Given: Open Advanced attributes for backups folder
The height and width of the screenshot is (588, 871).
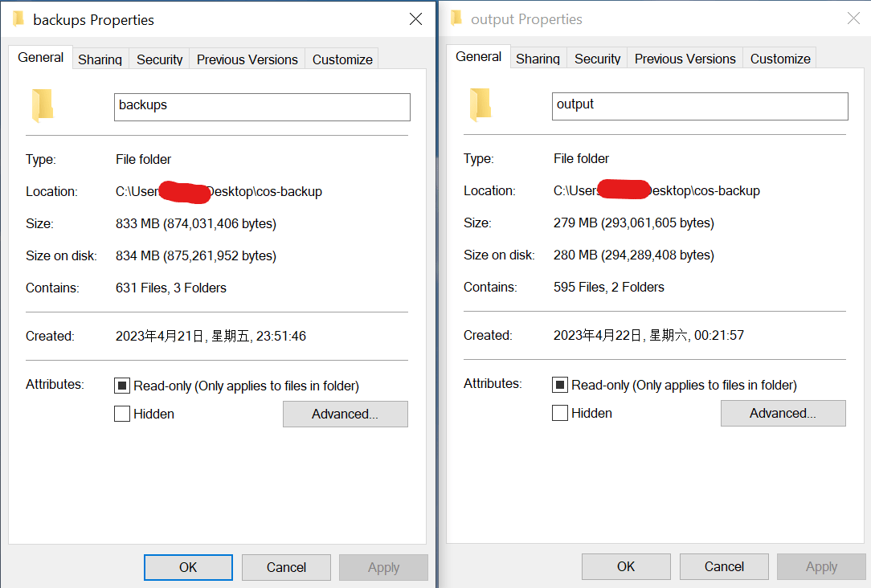Looking at the screenshot, I should click(345, 414).
